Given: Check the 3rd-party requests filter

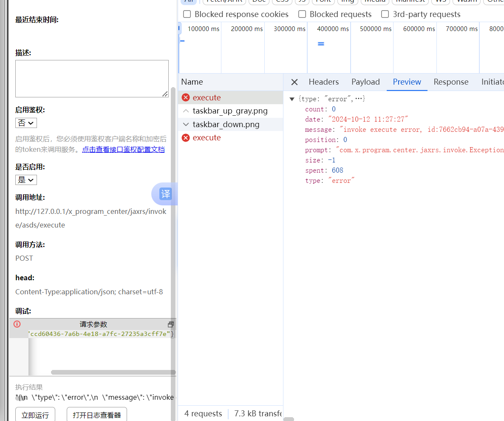Looking at the screenshot, I should click(x=385, y=14).
